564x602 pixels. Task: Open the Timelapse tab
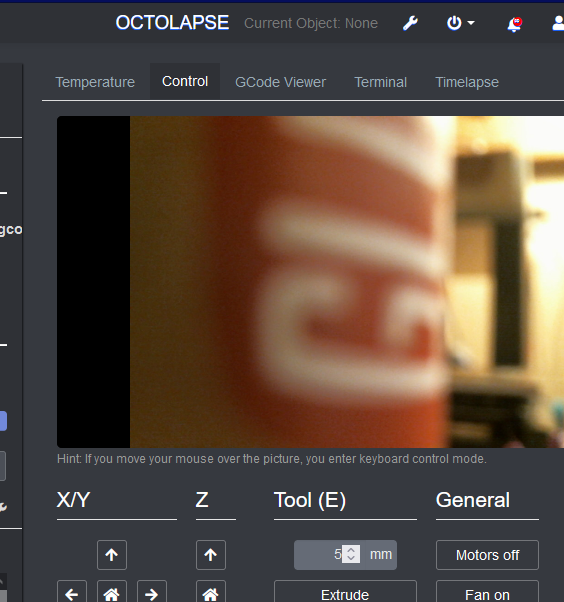point(467,82)
